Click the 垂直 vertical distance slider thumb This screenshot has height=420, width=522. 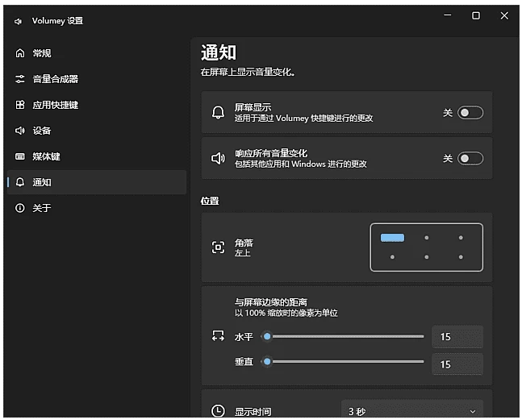pyautogui.click(x=267, y=362)
